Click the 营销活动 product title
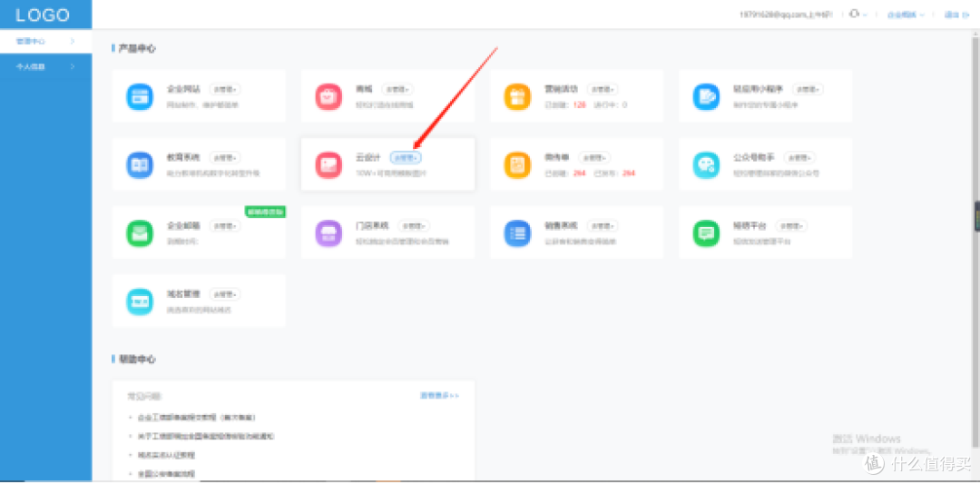 coord(562,89)
